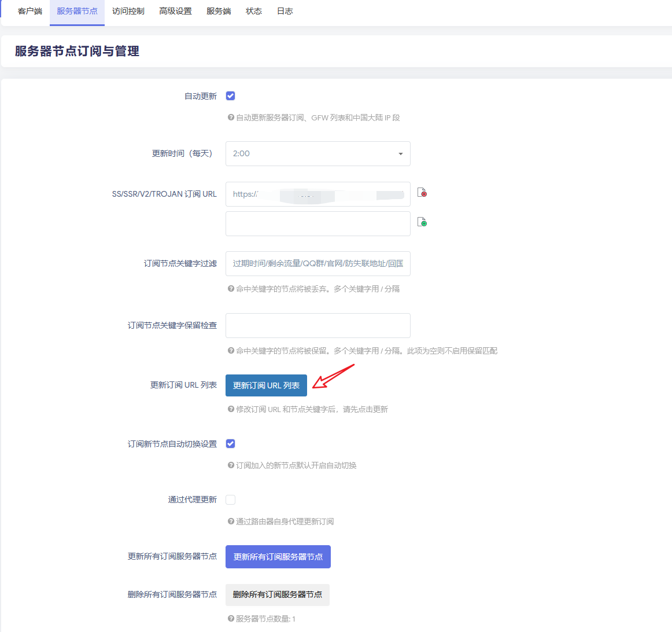Click help icon beside 服务器节点数量 text
The height and width of the screenshot is (632, 672).
(x=231, y=619)
